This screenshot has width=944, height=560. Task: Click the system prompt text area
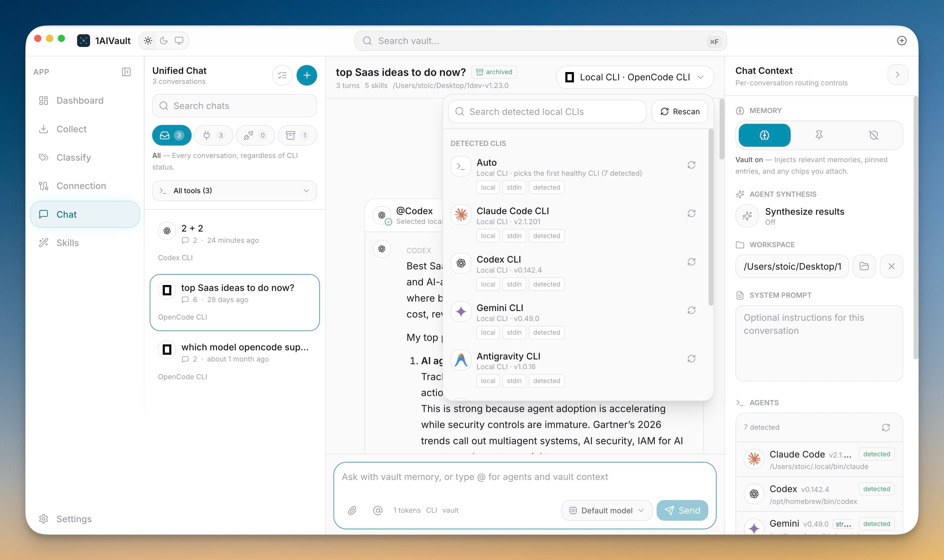[x=819, y=343]
